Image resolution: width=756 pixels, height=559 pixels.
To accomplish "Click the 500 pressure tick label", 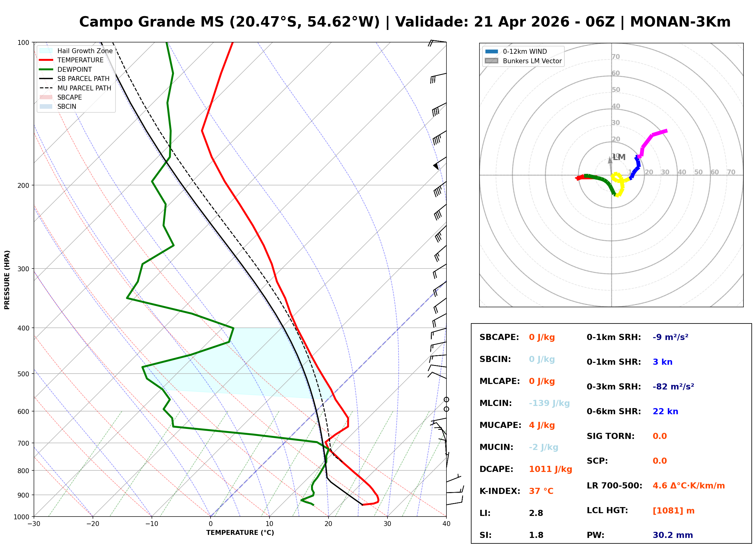I will coord(23,374).
